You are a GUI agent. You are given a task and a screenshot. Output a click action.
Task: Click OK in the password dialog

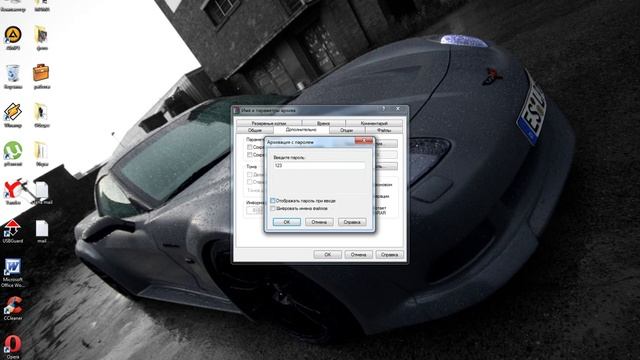tap(287, 222)
